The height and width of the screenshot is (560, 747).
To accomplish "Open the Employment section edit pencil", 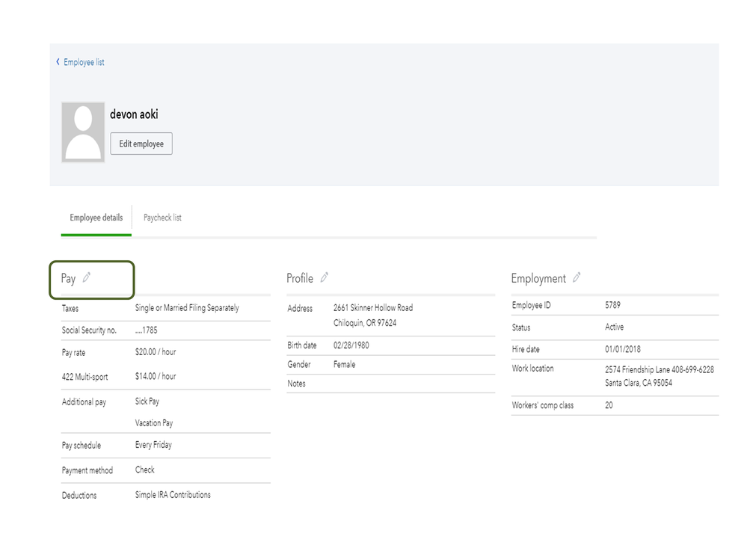I will (x=577, y=277).
